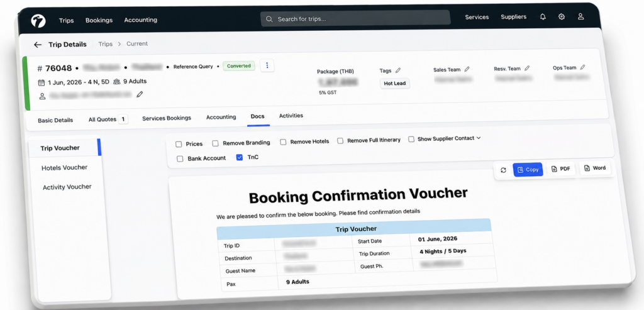Image resolution: width=644 pixels, height=310 pixels.
Task: Edit Tags with the pencil icon
Action: click(x=398, y=70)
